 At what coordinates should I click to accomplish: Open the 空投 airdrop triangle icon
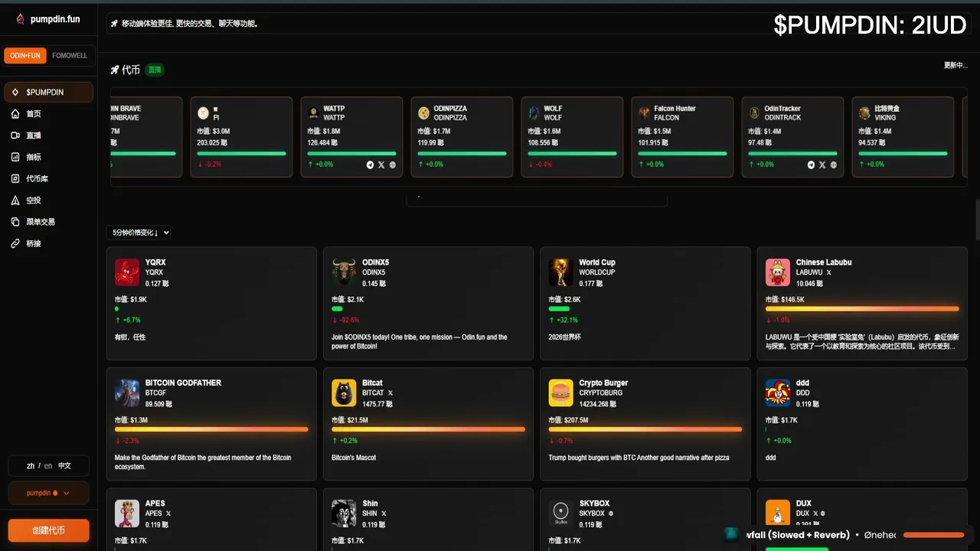click(15, 201)
